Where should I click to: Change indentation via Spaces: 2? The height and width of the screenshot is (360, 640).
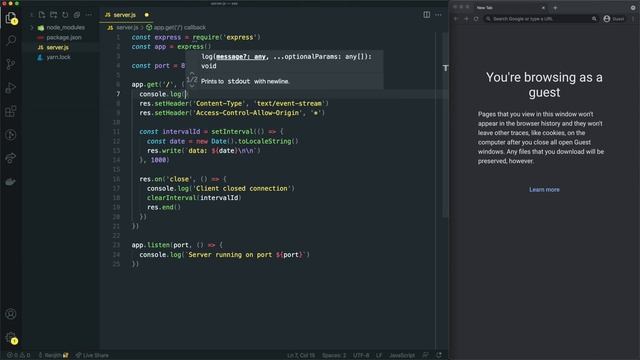click(x=334, y=355)
